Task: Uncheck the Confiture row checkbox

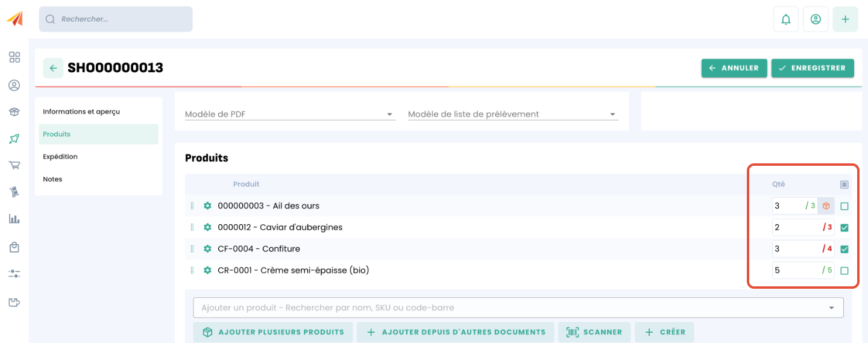Action: [x=844, y=249]
